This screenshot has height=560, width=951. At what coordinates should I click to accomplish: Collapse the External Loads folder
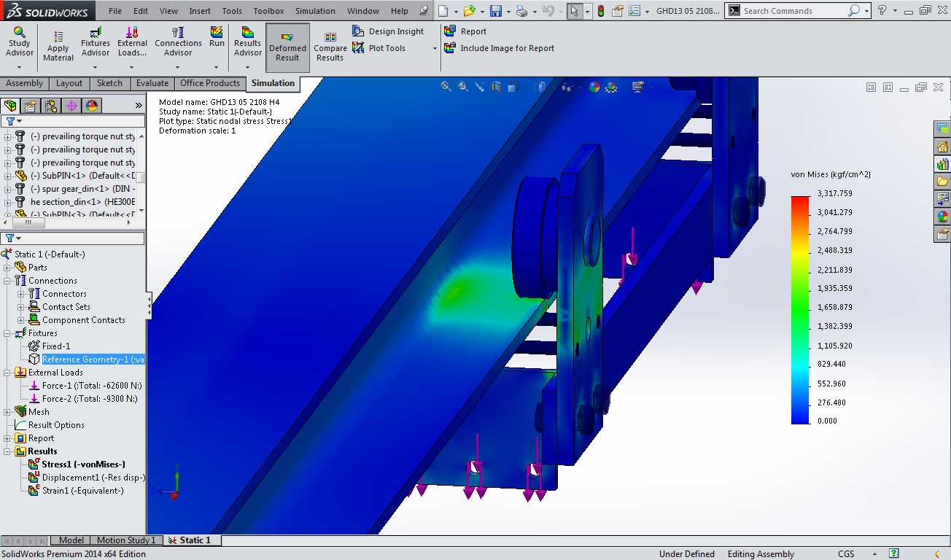pos(8,373)
